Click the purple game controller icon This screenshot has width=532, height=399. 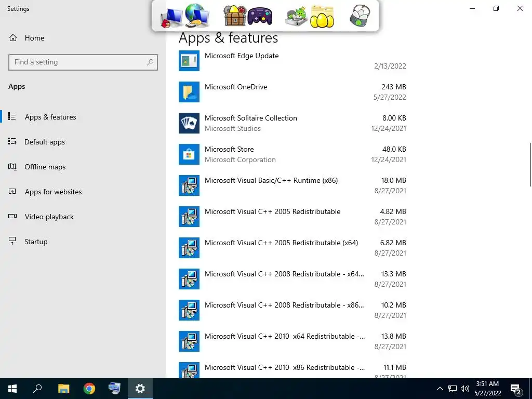pos(260,16)
